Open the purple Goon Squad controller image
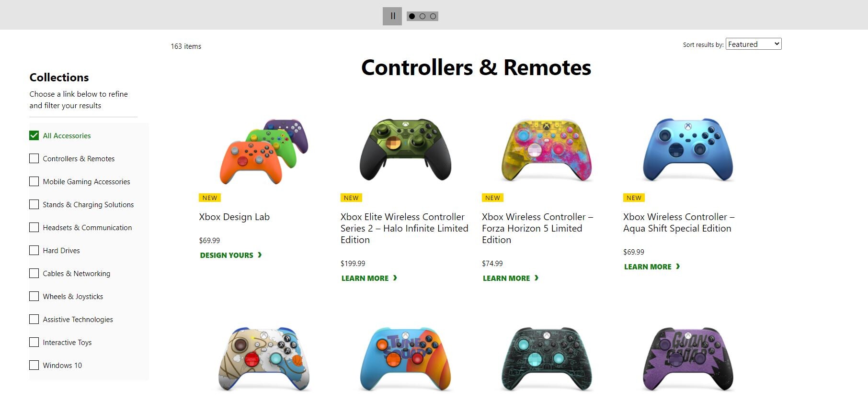This screenshot has width=868, height=400. click(688, 359)
